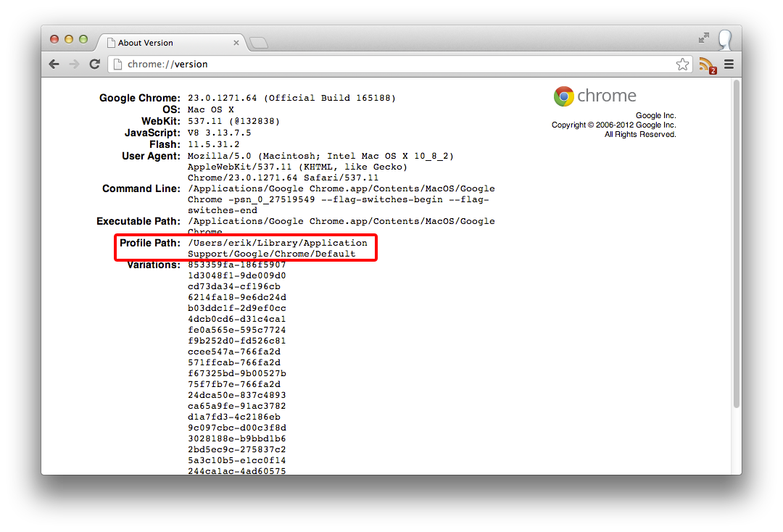Screen dimensions: 783x532
Task: Open a new tab
Action: 259,43
